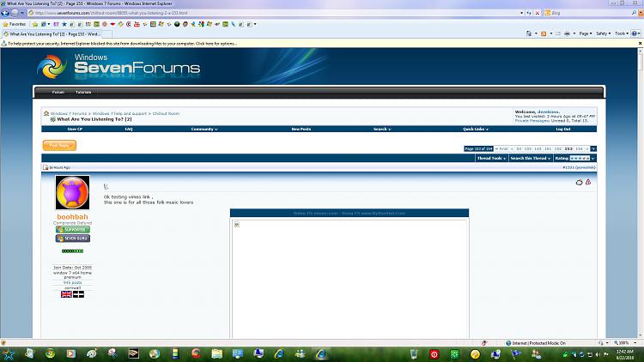
Task: Open a new blank browser tab
Action: click(106, 34)
